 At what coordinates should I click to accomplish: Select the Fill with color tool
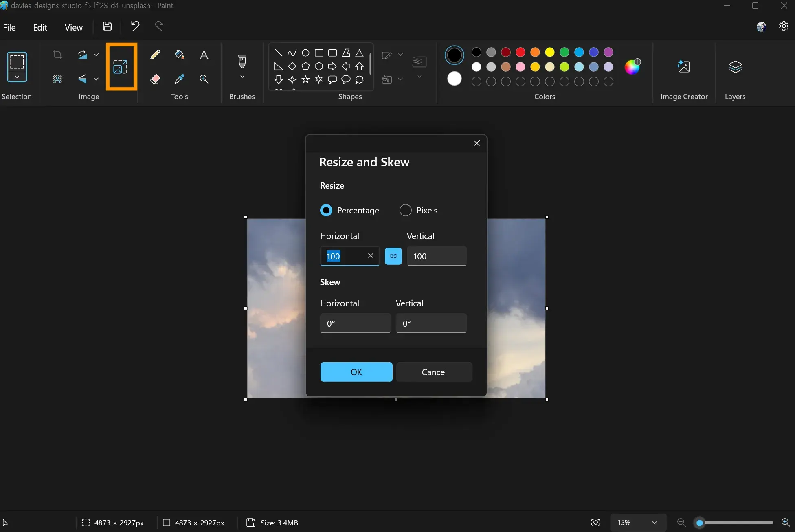180,54
